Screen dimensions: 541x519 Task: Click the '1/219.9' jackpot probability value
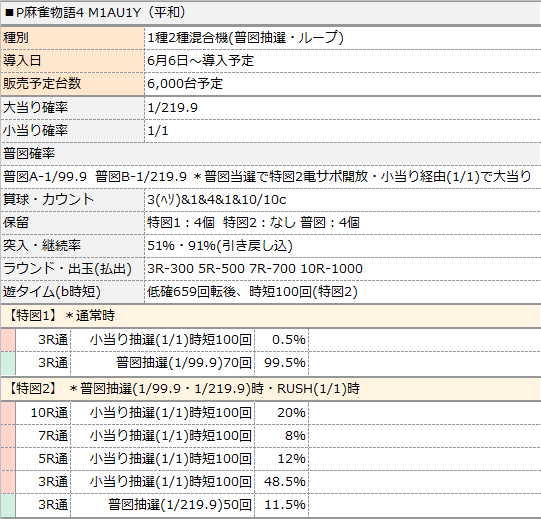[x=173, y=108]
